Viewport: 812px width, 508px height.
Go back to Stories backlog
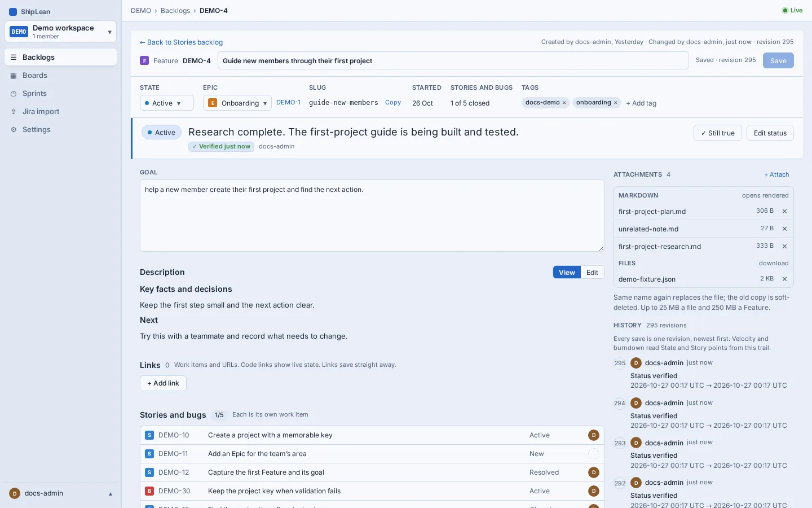click(181, 42)
